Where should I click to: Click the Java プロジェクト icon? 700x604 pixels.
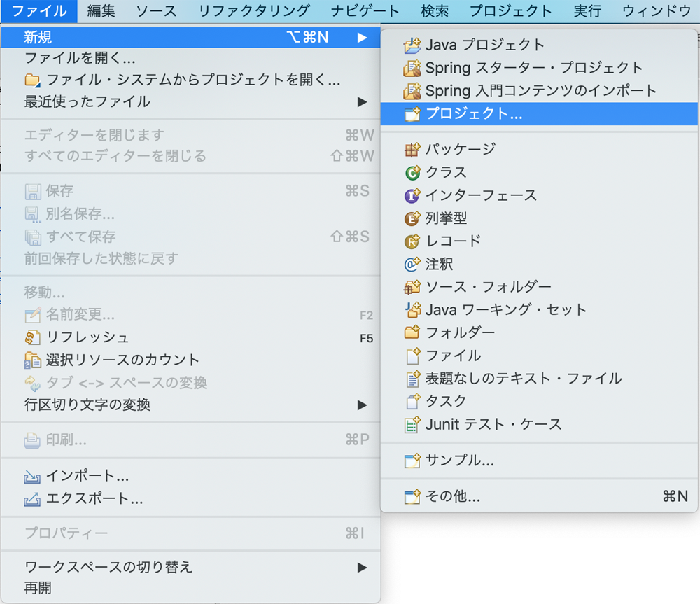tap(412, 45)
